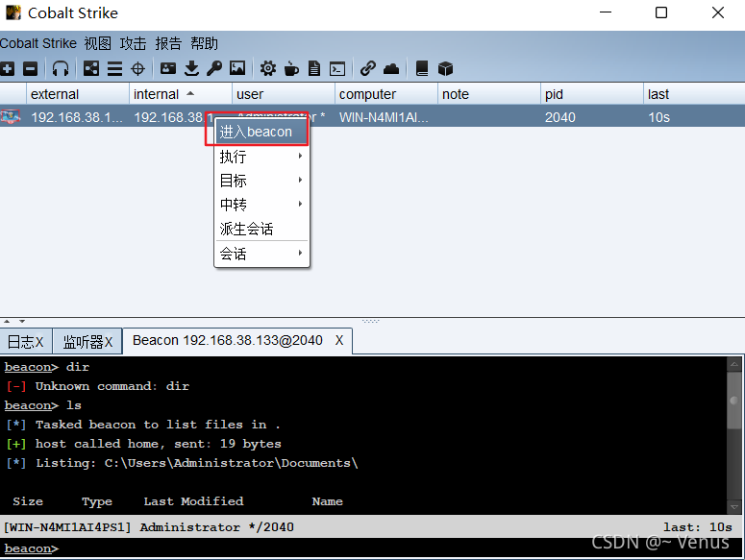Open the downloaded files arrow icon
745x560 pixels.
click(191, 69)
